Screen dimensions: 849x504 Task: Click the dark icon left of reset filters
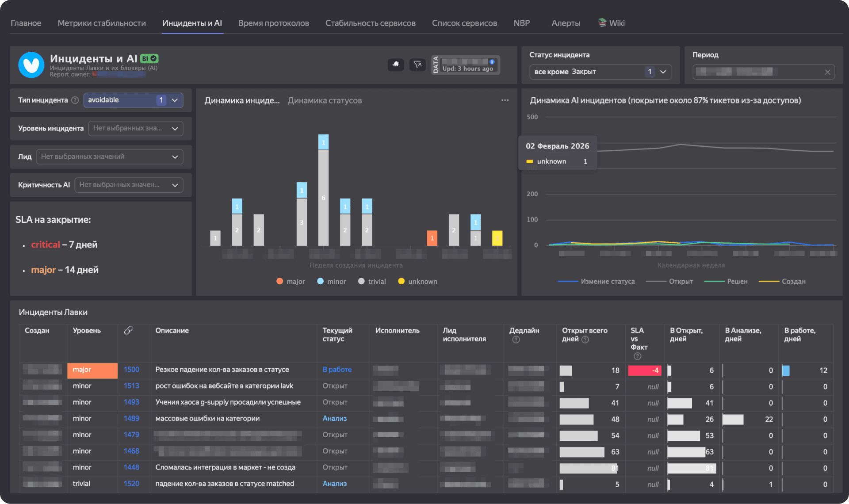[396, 65]
